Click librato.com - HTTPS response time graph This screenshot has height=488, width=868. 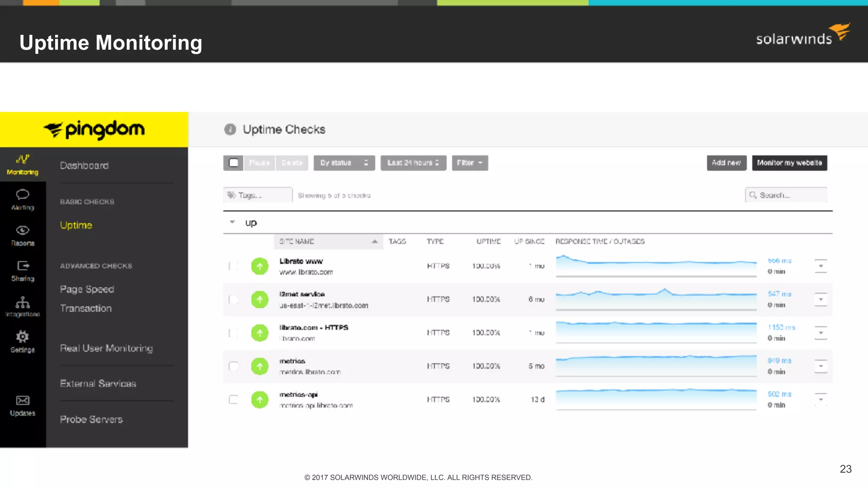coord(656,333)
